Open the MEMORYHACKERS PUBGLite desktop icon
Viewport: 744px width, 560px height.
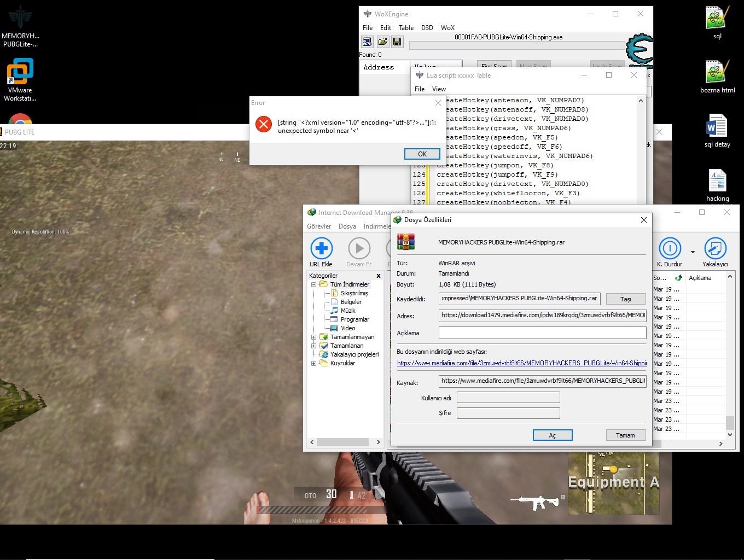point(20,26)
